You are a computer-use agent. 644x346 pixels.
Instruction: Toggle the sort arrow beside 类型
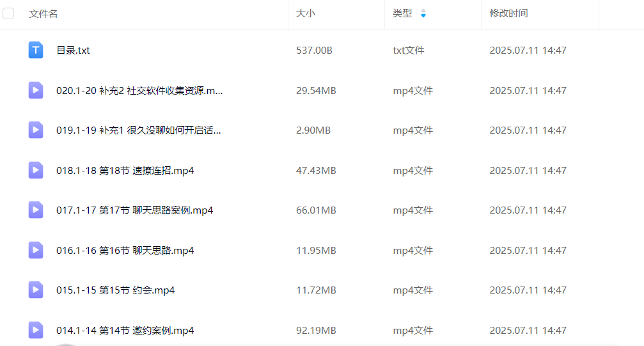click(x=423, y=13)
